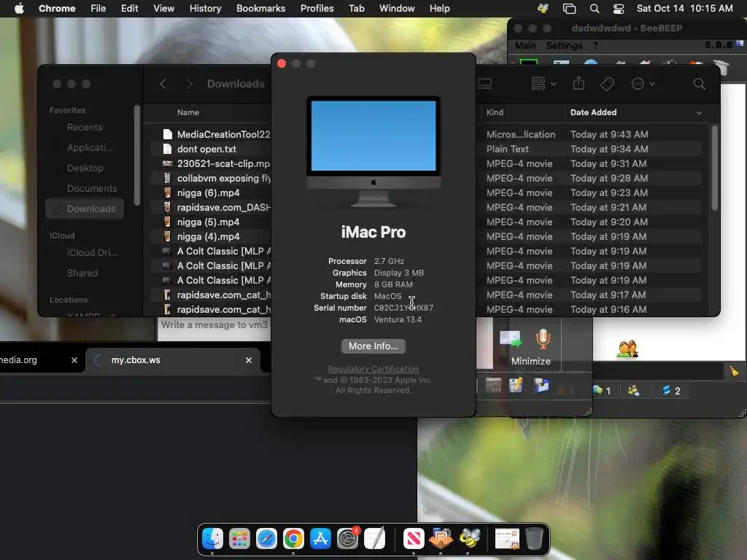The height and width of the screenshot is (560, 747).
Task: Go forward in Finder Downloads window
Action: [x=189, y=84]
